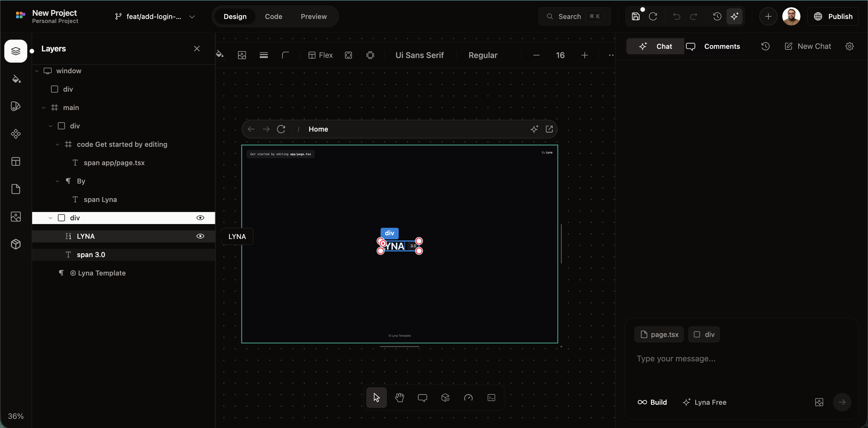Increase the font size with the plus stepper
The width and height of the screenshot is (868, 428).
(585, 55)
